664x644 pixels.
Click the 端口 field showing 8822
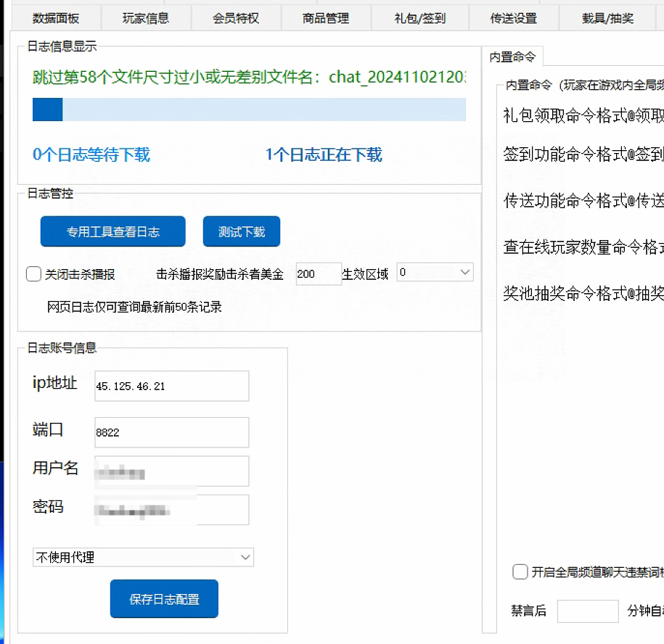(x=171, y=432)
